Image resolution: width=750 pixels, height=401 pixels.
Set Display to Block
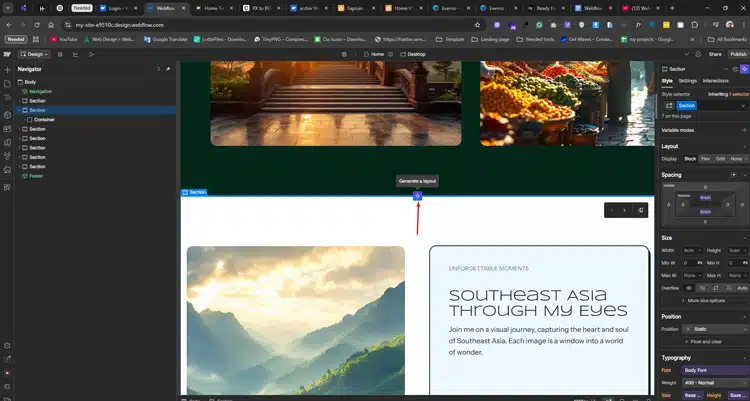pyautogui.click(x=690, y=159)
